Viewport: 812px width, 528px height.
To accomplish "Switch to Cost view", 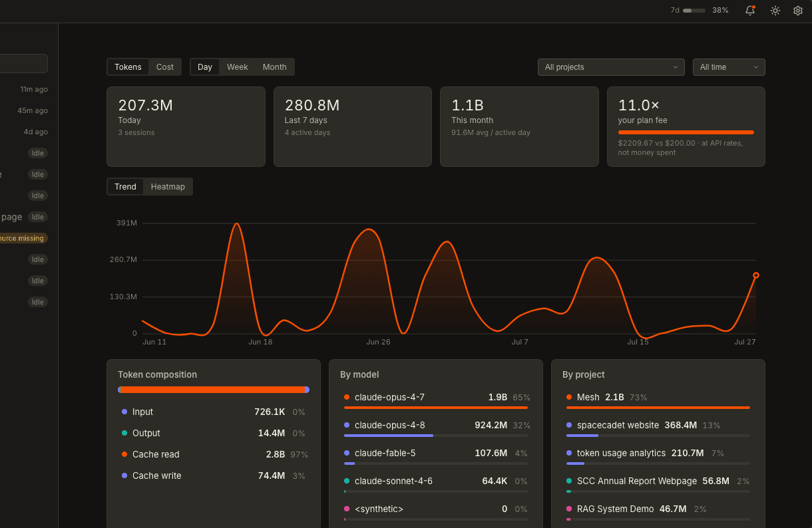I will [x=165, y=67].
